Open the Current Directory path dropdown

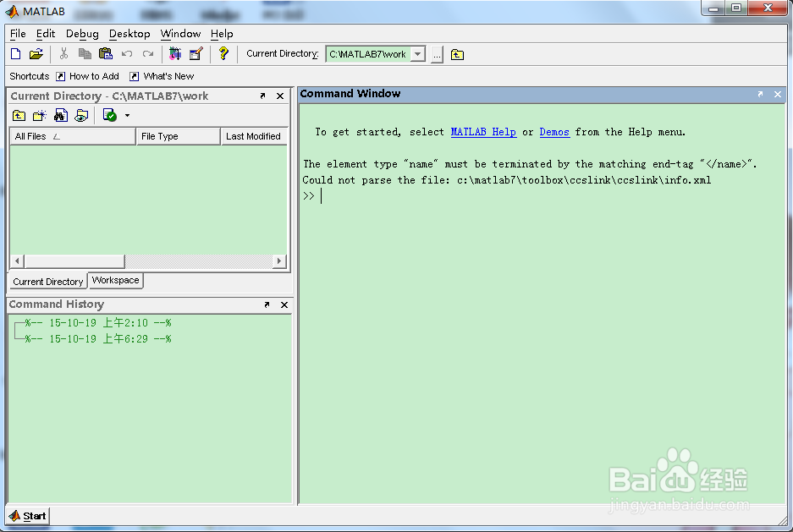(x=418, y=54)
